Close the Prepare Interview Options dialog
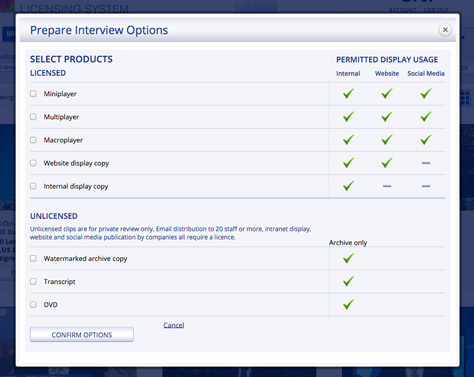474x377 pixels. point(445,30)
